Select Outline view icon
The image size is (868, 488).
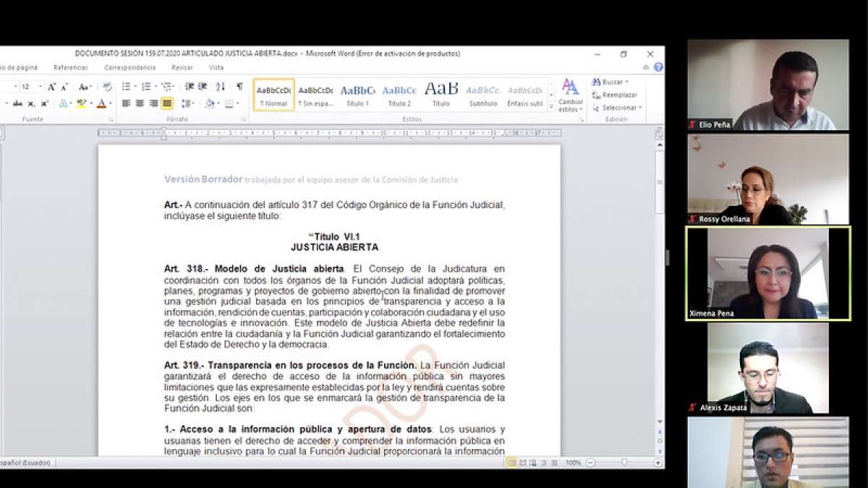[x=543, y=462]
